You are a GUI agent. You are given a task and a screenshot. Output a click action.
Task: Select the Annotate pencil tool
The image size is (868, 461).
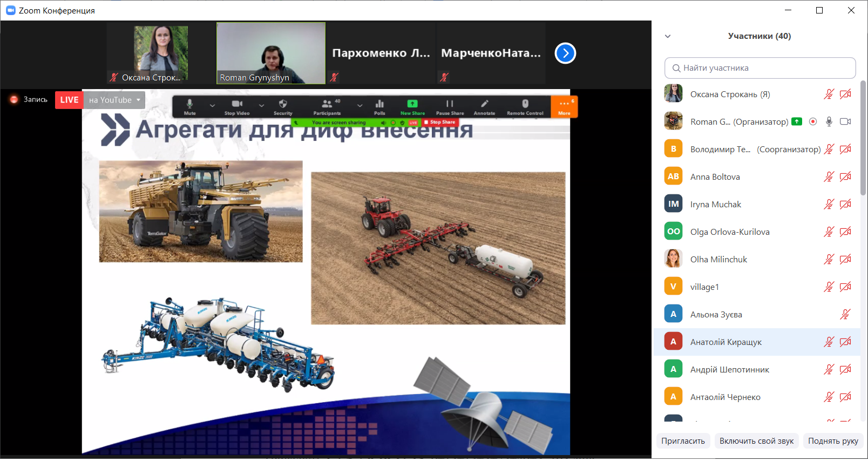pyautogui.click(x=484, y=106)
